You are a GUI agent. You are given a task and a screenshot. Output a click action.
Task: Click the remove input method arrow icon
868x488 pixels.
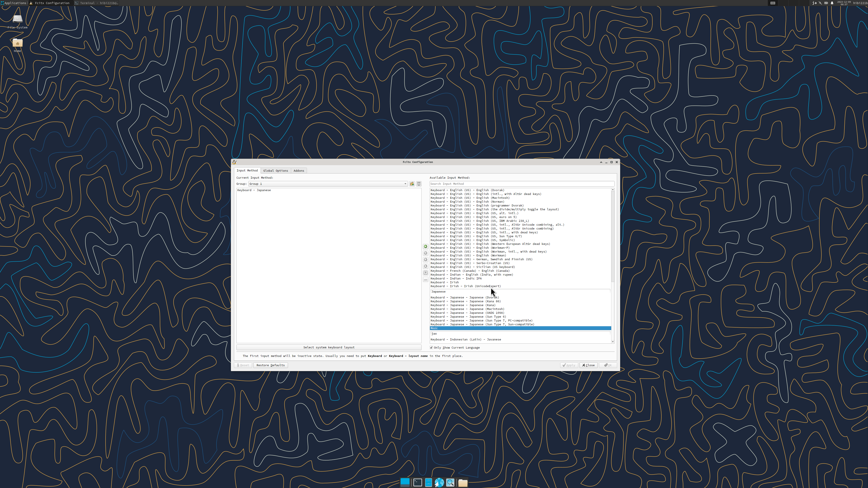point(426,253)
